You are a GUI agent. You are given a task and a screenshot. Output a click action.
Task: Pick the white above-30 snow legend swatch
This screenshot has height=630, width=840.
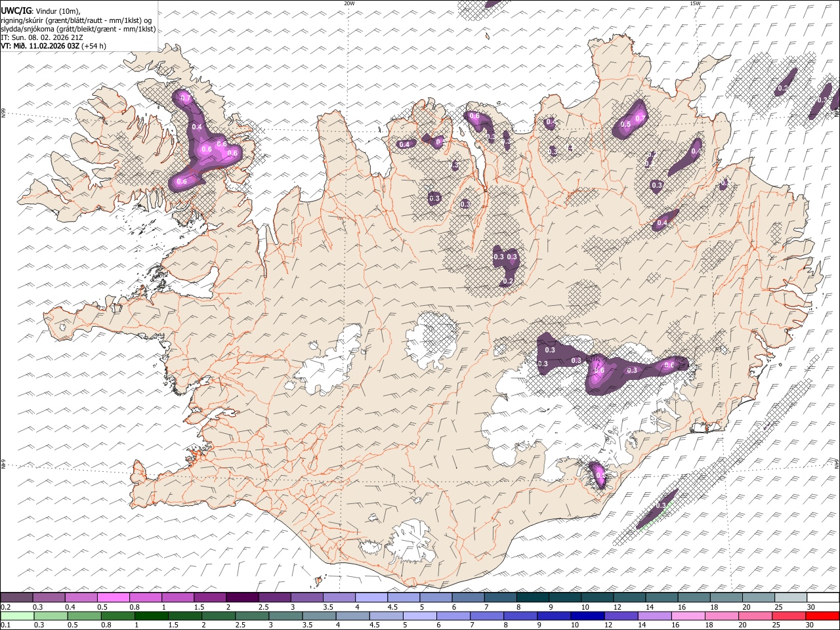pos(823,597)
